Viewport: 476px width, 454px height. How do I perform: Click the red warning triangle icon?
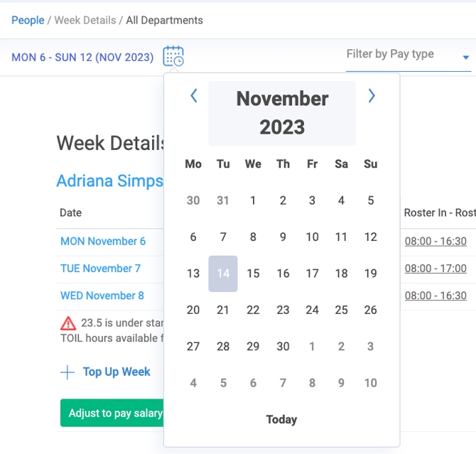pyautogui.click(x=68, y=323)
